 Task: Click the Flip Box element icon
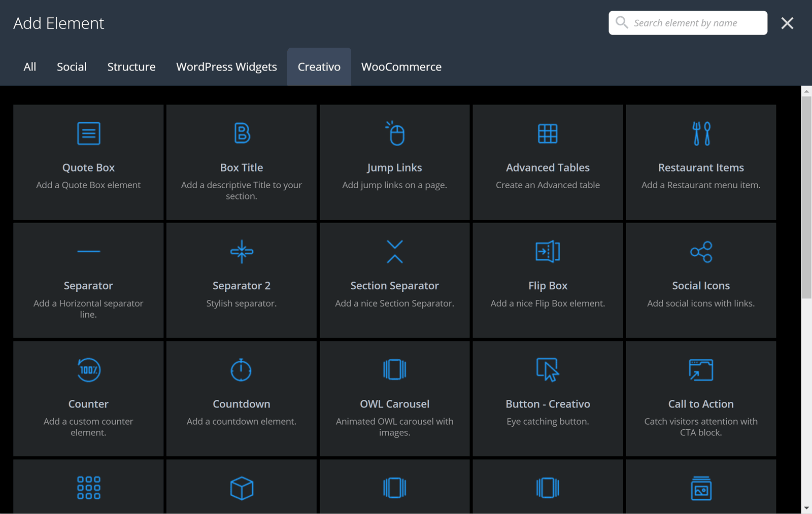pyautogui.click(x=548, y=251)
